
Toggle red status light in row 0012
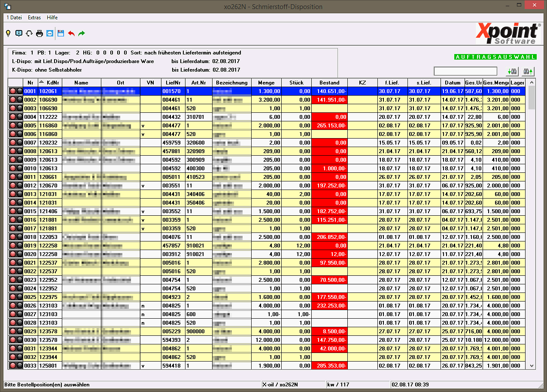tap(13, 185)
